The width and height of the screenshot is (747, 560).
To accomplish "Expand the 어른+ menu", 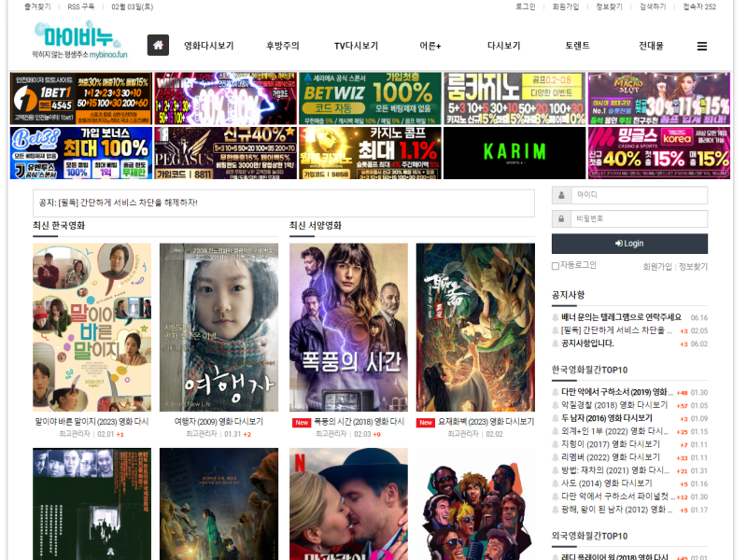I will click(x=430, y=46).
